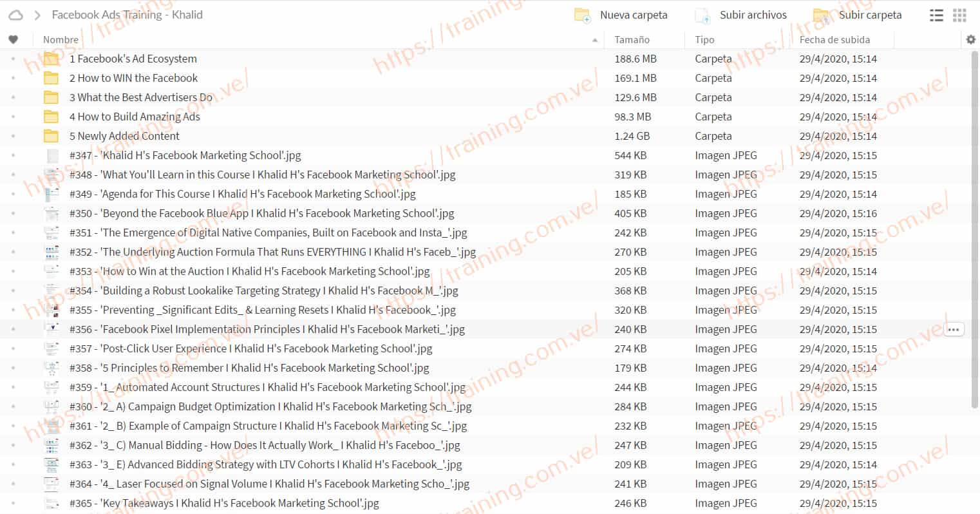Mark '2 How to WIN the Facebook' favorite dot

[x=13, y=78]
